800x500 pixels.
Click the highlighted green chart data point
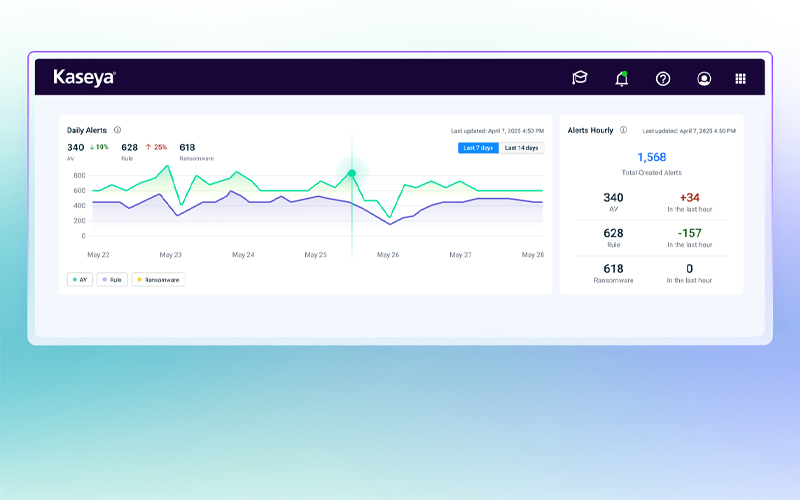point(352,173)
